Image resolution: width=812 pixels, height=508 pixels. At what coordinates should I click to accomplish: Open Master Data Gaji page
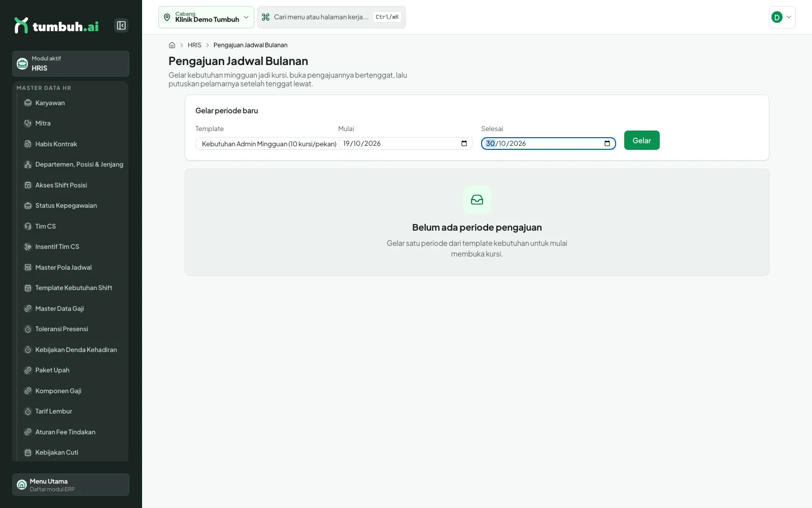click(73, 308)
